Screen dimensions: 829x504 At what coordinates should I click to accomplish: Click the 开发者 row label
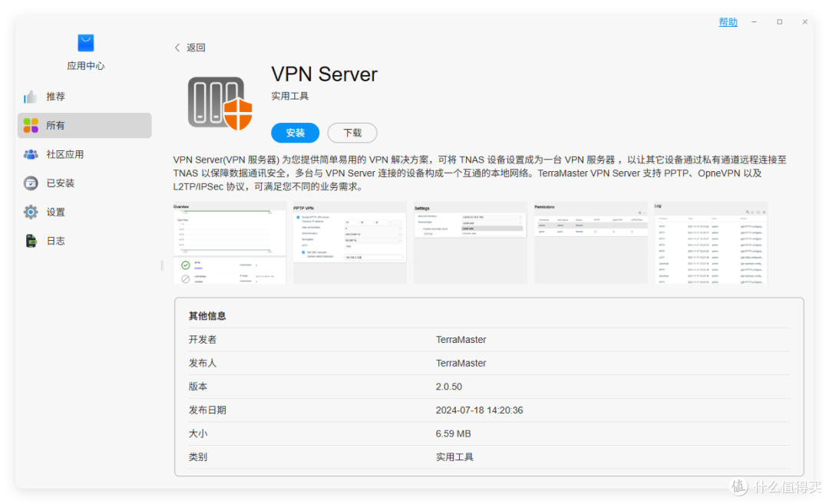tap(203, 340)
